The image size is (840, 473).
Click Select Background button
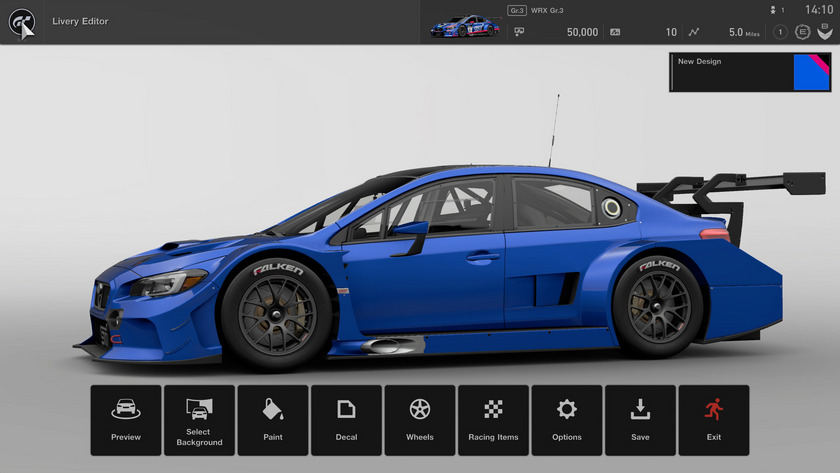point(199,420)
